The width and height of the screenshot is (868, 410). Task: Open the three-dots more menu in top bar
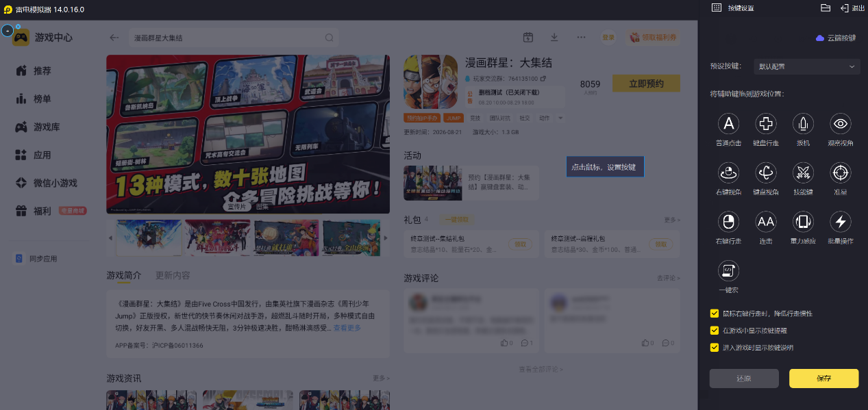click(581, 38)
